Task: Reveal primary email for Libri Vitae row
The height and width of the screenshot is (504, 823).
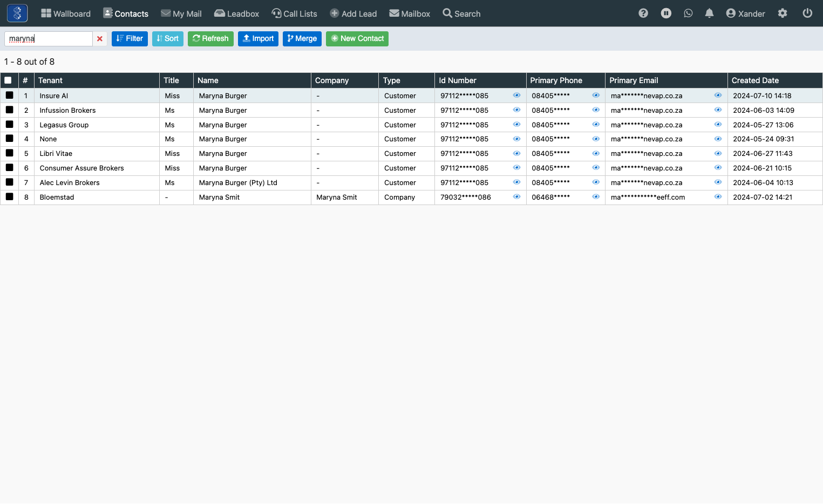Action: [x=718, y=153]
